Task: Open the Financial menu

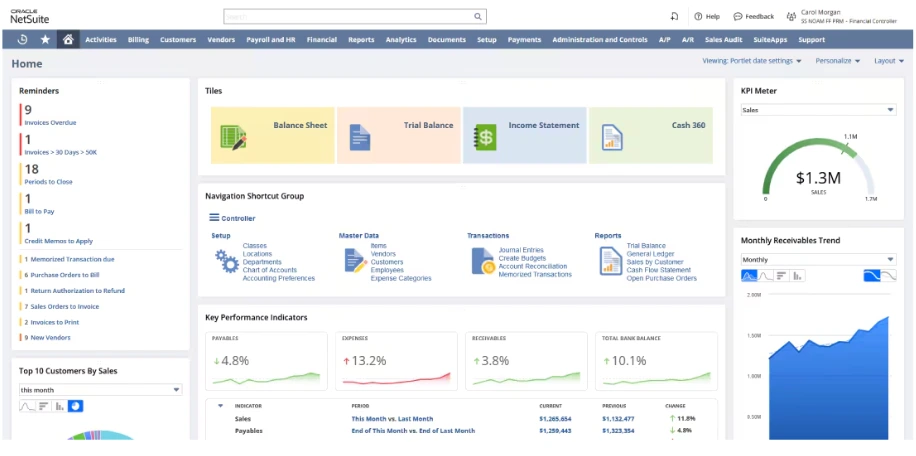Action: click(x=322, y=40)
